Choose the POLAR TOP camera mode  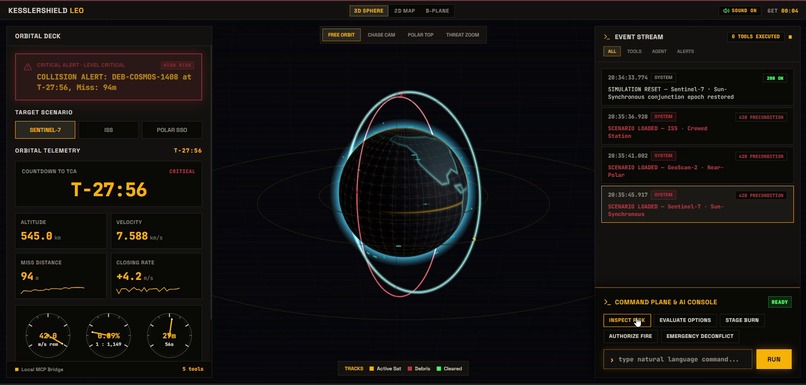click(421, 35)
